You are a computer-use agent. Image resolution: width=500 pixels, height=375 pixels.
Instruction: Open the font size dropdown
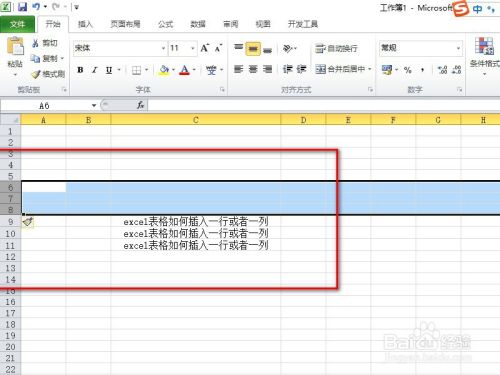(193, 48)
